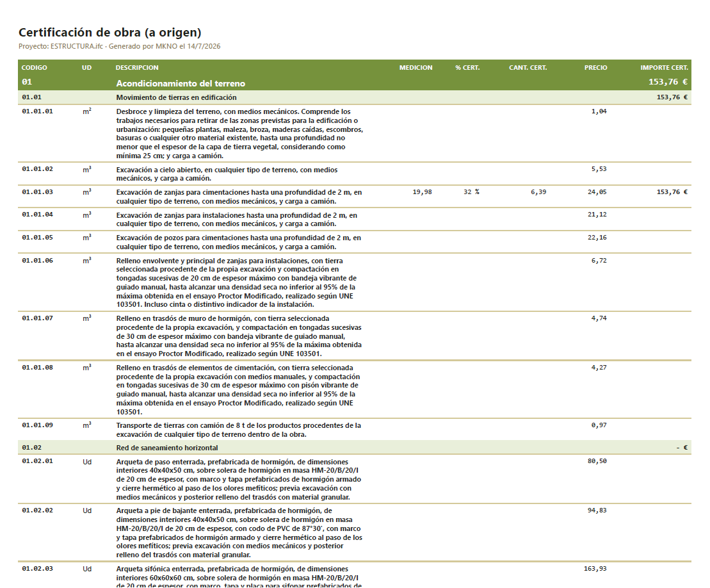
Task: Select subchapter 'Movimiento de tierras en edificación'
Action: (176, 97)
